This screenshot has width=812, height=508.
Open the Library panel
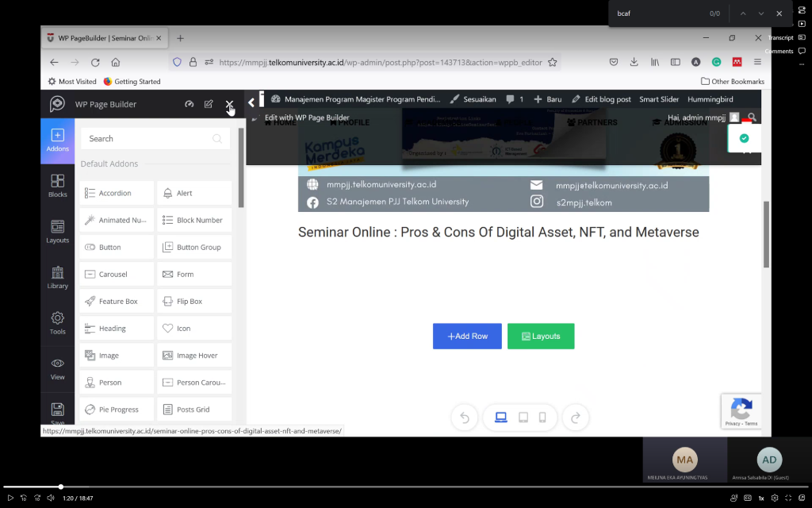[x=57, y=277]
